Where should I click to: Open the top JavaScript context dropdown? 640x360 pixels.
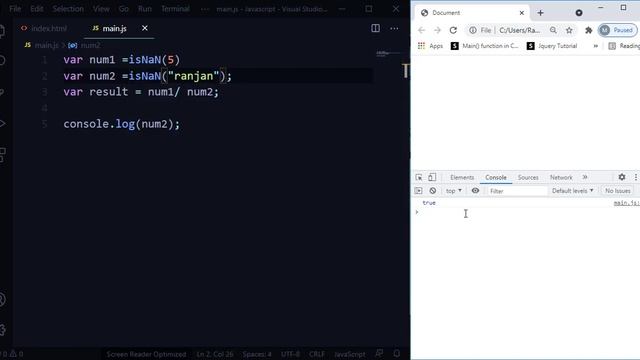pos(453,191)
